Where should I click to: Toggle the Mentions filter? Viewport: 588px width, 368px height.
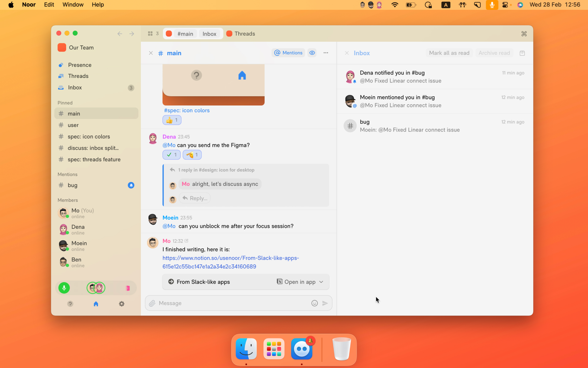tap(288, 53)
